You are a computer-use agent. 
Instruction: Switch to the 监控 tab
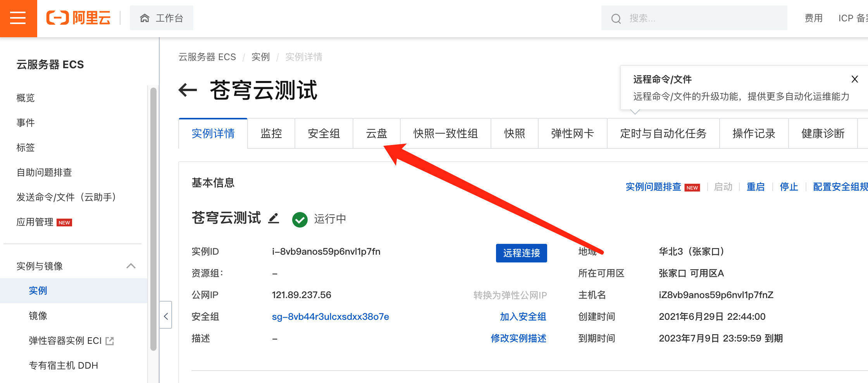pos(271,133)
